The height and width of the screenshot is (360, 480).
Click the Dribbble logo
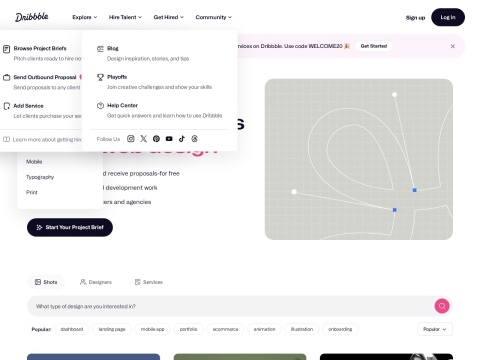[32, 17]
